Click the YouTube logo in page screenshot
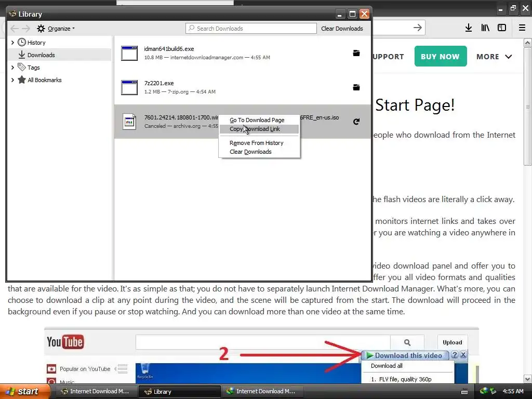532x399 pixels. pyautogui.click(x=65, y=342)
